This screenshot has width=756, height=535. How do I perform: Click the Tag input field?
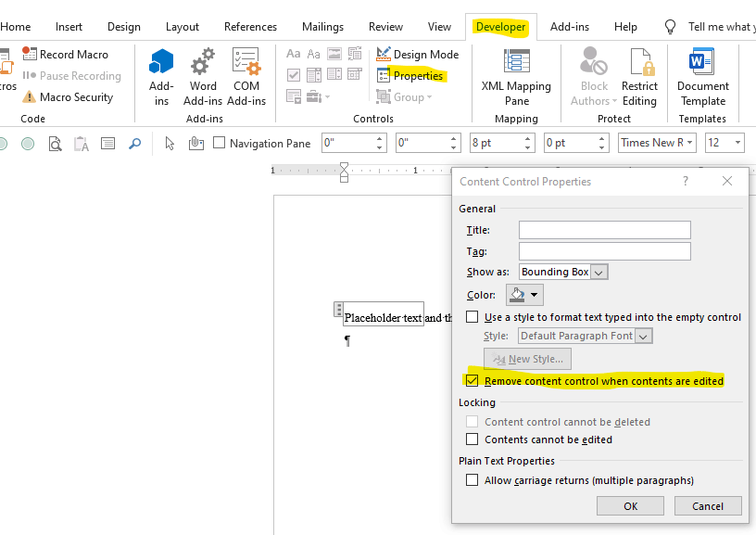(x=605, y=251)
